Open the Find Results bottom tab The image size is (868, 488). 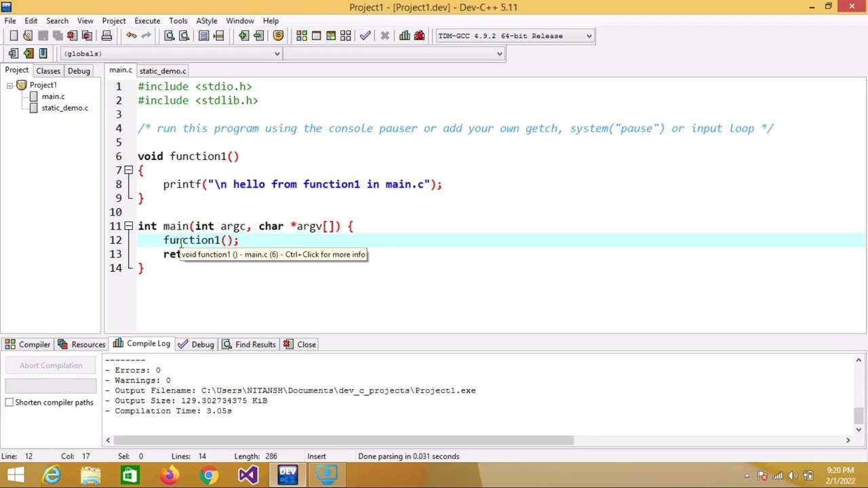click(249, 344)
